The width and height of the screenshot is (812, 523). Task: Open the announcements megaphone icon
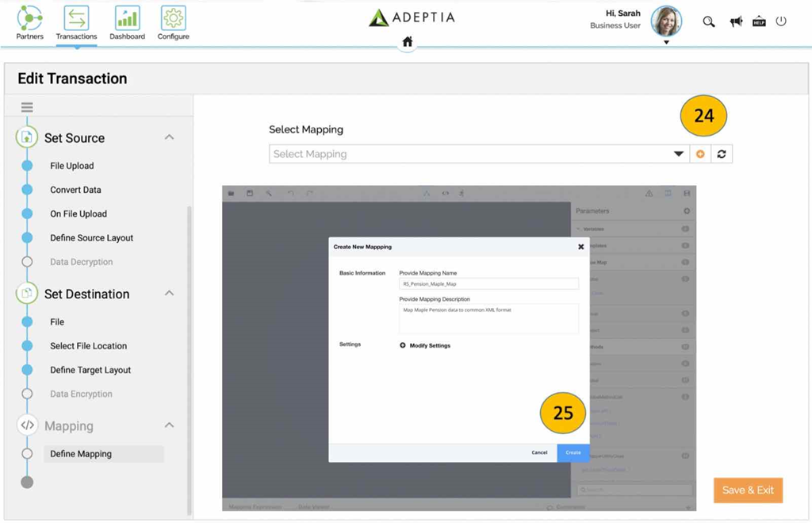pos(736,21)
